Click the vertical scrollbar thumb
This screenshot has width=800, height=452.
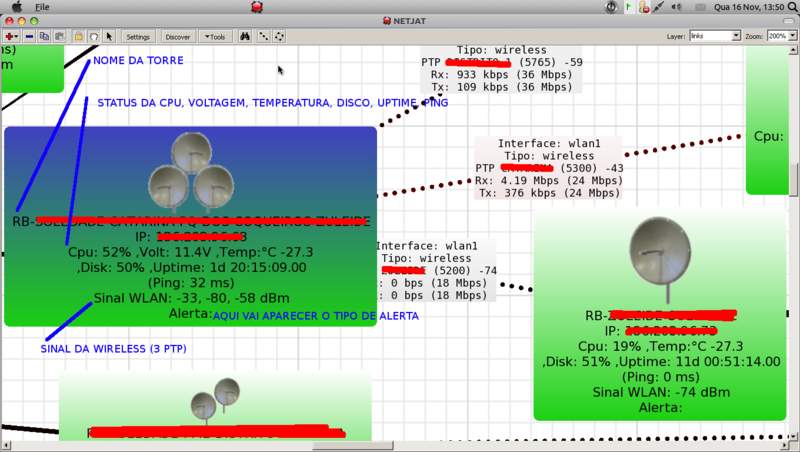click(793, 180)
